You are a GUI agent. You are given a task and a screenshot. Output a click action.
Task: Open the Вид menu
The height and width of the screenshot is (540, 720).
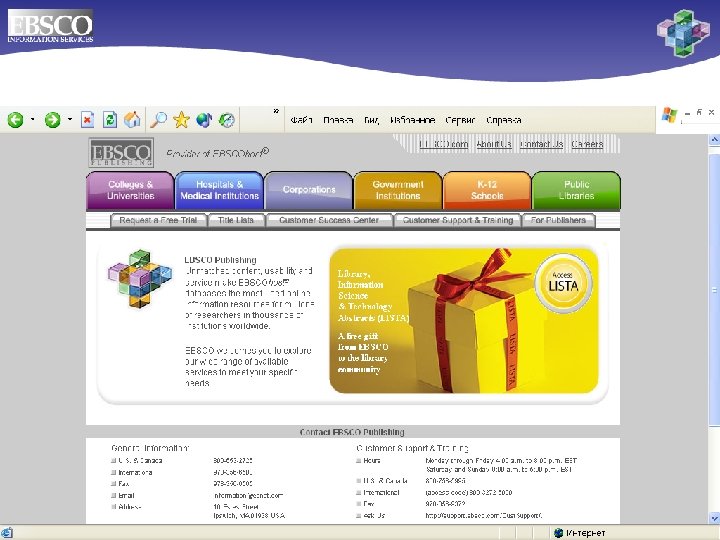pyautogui.click(x=371, y=120)
